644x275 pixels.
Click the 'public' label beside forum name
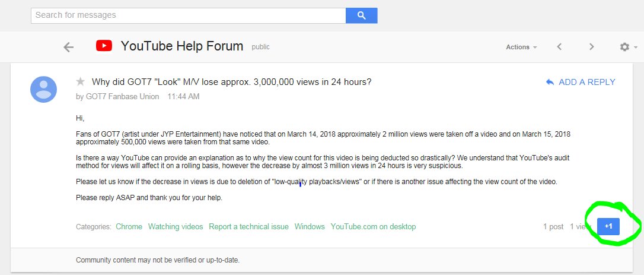point(261,47)
